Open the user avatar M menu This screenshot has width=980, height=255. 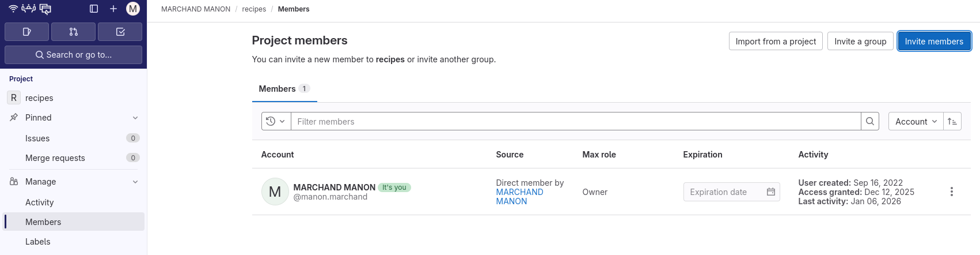[133, 9]
